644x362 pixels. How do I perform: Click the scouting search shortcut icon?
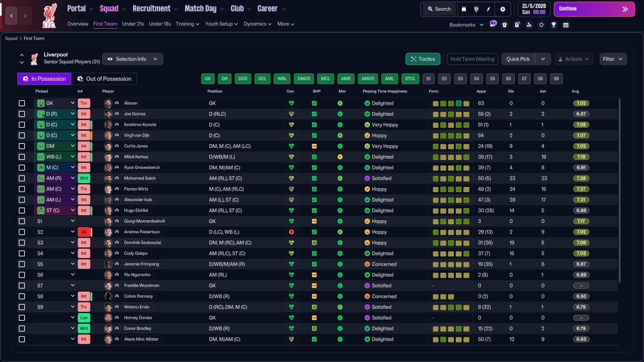coord(529,25)
